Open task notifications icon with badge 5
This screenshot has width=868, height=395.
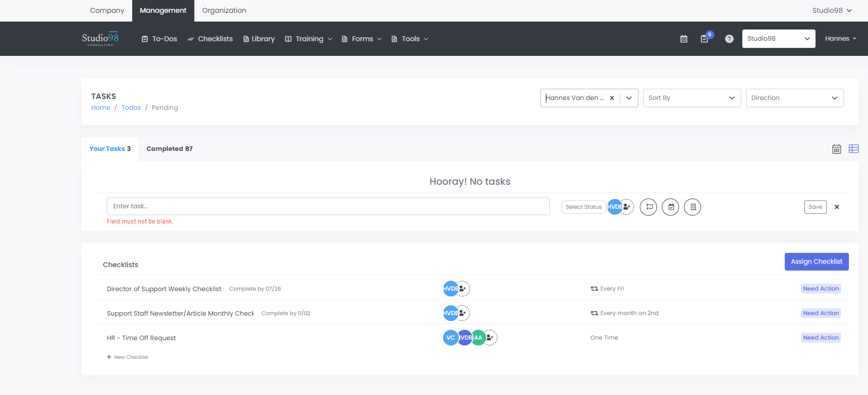click(x=704, y=39)
